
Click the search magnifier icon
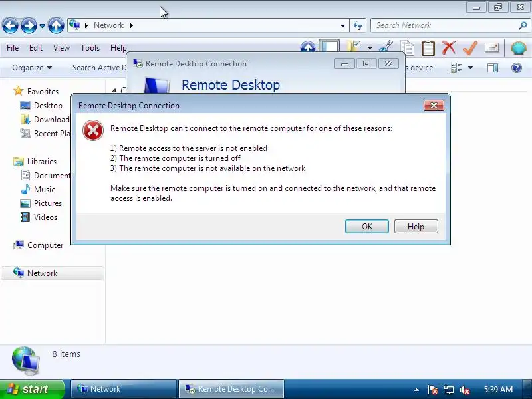click(x=523, y=25)
